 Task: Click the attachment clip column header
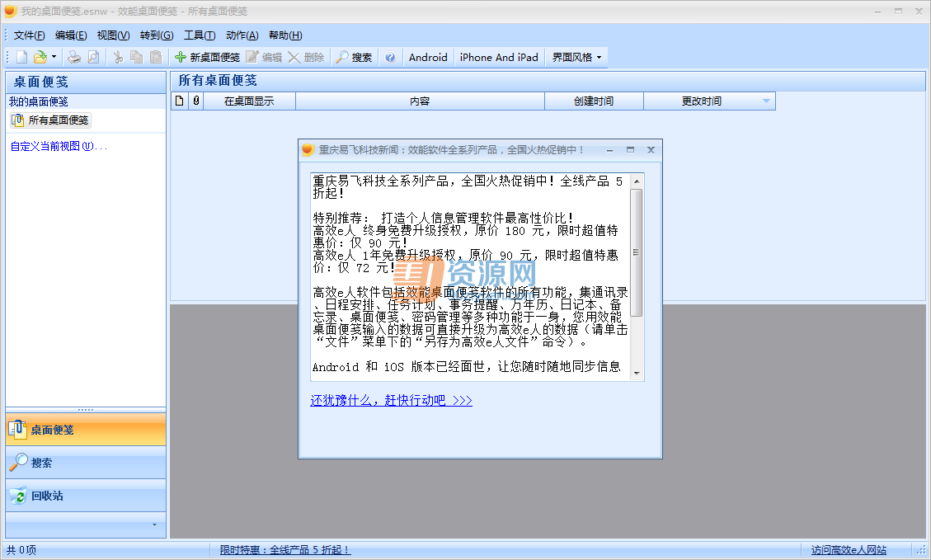tap(196, 101)
